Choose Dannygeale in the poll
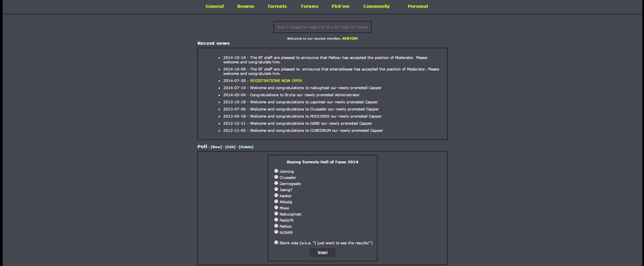Viewport: 644px width, 266px height. [276, 183]
